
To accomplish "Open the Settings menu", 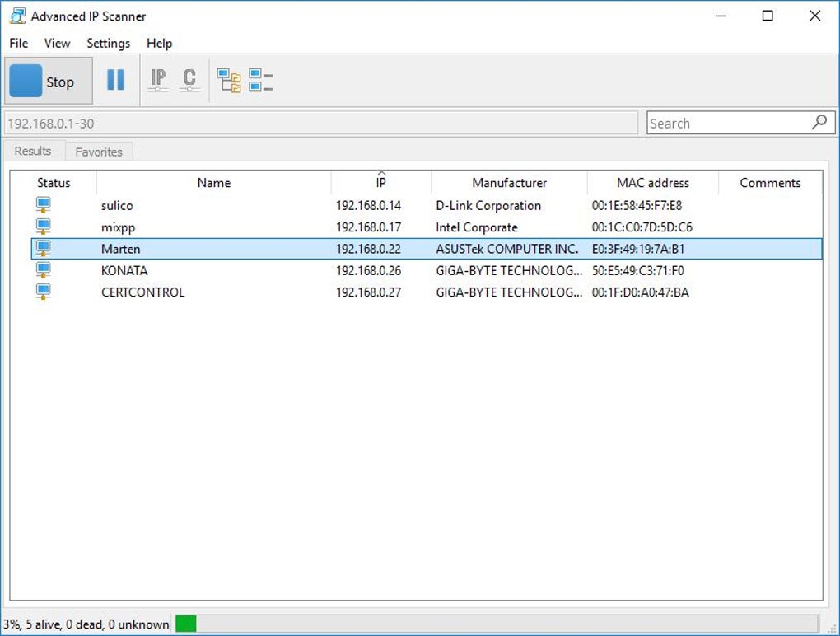I will (108, 44).
